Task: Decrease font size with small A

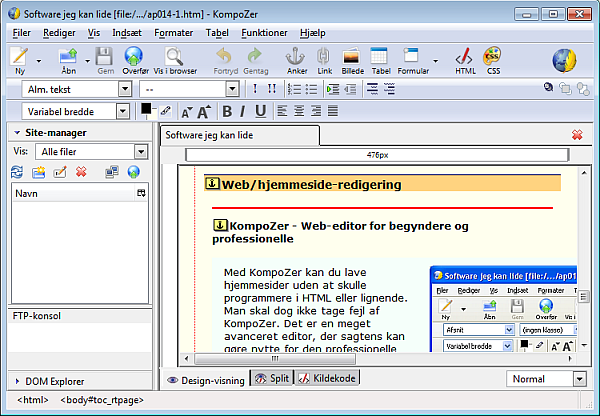Action: (x=186, y=112)
